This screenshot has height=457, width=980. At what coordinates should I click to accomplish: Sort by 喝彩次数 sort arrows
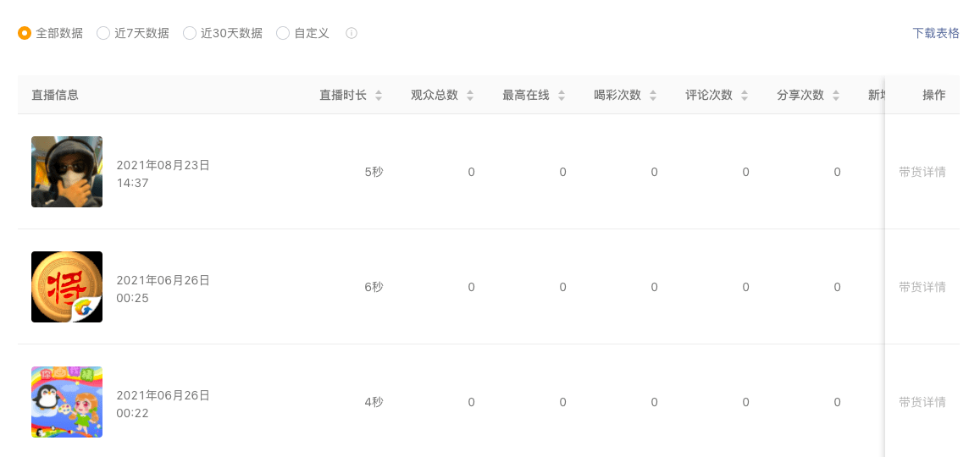tap(652, 96)
